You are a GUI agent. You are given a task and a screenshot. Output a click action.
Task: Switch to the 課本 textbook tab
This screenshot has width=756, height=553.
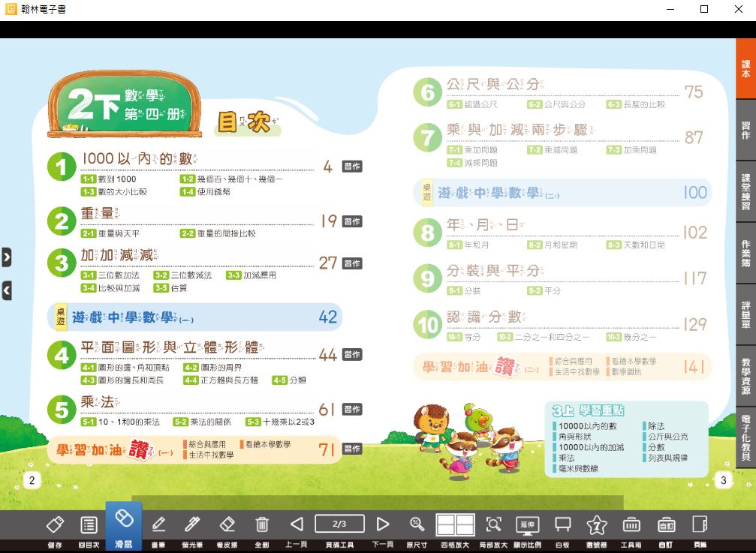click(746, 69)
